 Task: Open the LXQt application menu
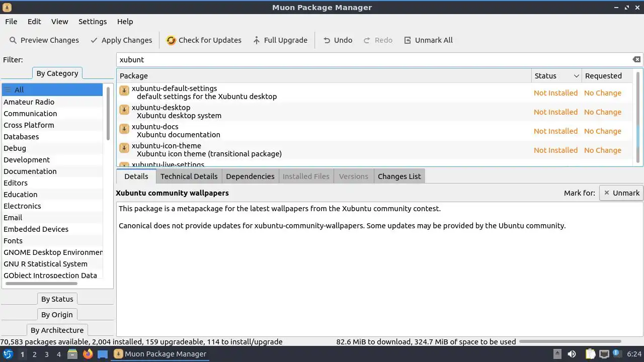point(8,354)
